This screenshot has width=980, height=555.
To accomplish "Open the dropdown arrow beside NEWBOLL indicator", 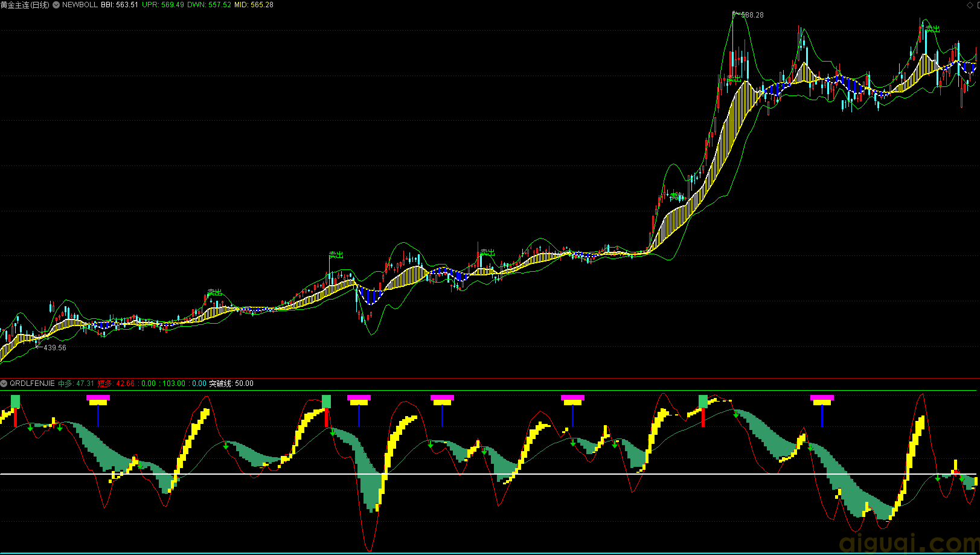I will tap(56, 5).
